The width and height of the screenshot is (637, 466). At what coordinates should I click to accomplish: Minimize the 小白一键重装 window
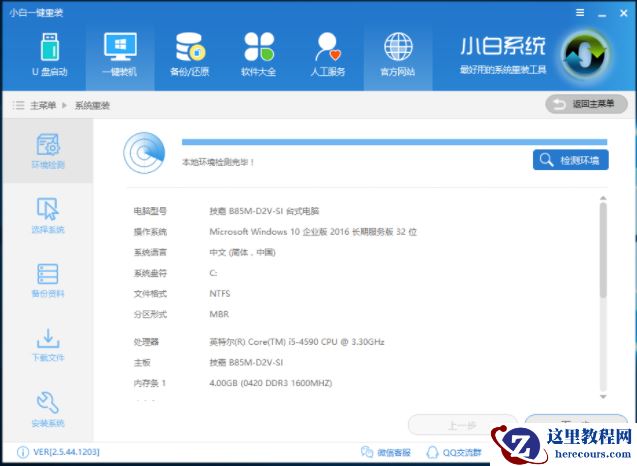(x=602, y=14)
